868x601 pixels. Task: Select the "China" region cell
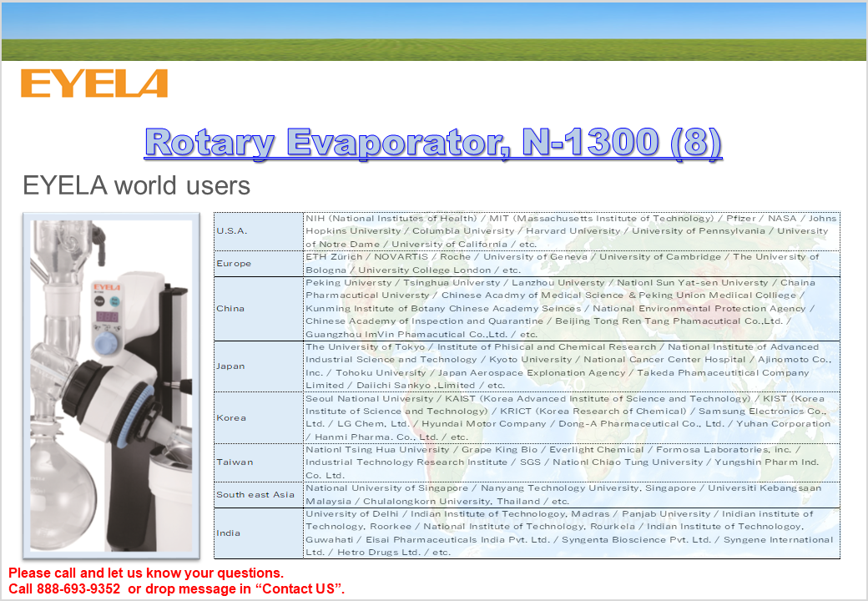[259, 309]
